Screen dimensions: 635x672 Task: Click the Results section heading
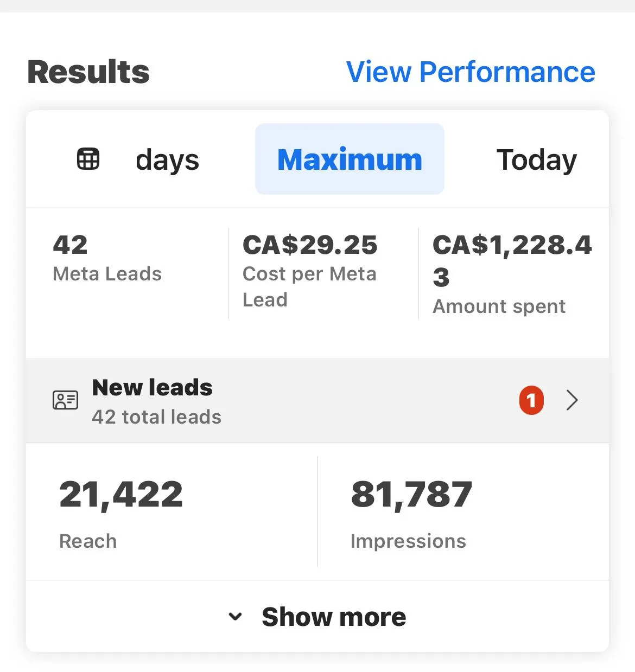[88, 72]
